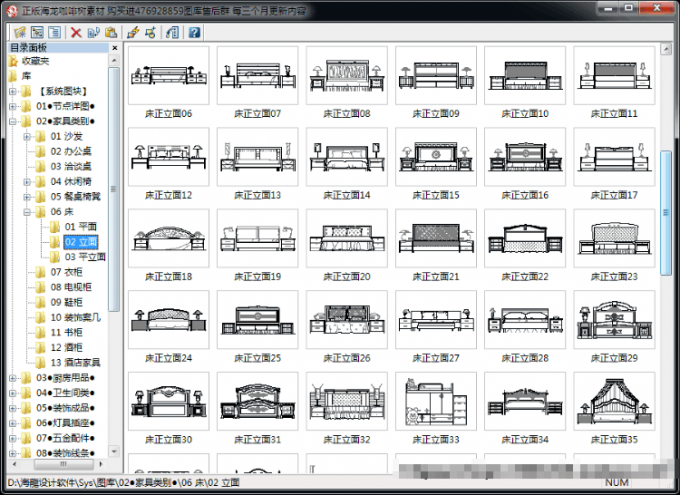Screen dimensions: 680x495
Task: Open help with the question mark icon
Action: pyautogui.click(x=194, y=32)
